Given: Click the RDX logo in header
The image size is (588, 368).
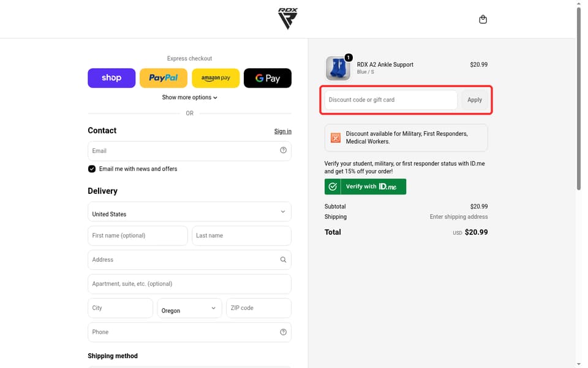Looking at the screenshot, I should (x=288, y=18).
